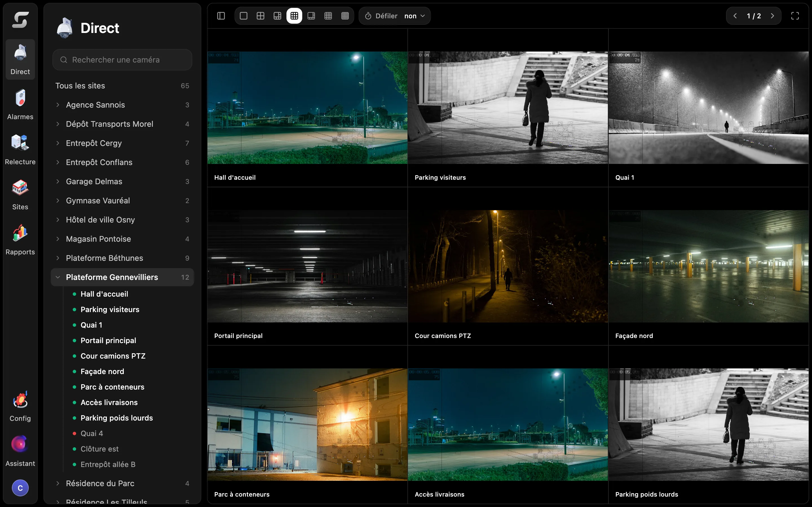Select Tous les sites
This screenshot has height=507, width=812.
click(122, 86)
